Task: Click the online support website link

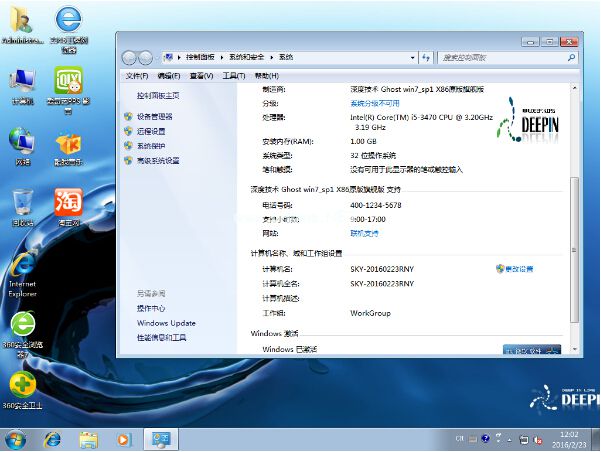Action: (x=364, y=233)
